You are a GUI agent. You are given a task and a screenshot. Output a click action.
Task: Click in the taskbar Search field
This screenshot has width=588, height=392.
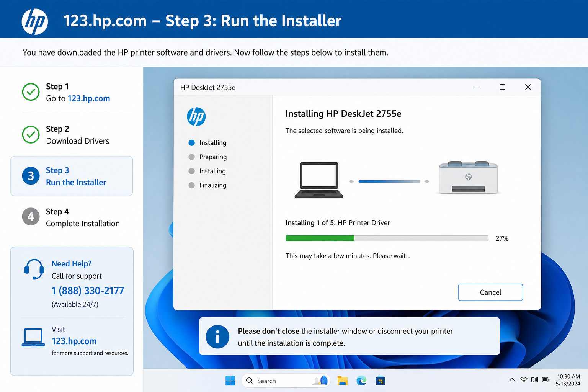point(286,381)
